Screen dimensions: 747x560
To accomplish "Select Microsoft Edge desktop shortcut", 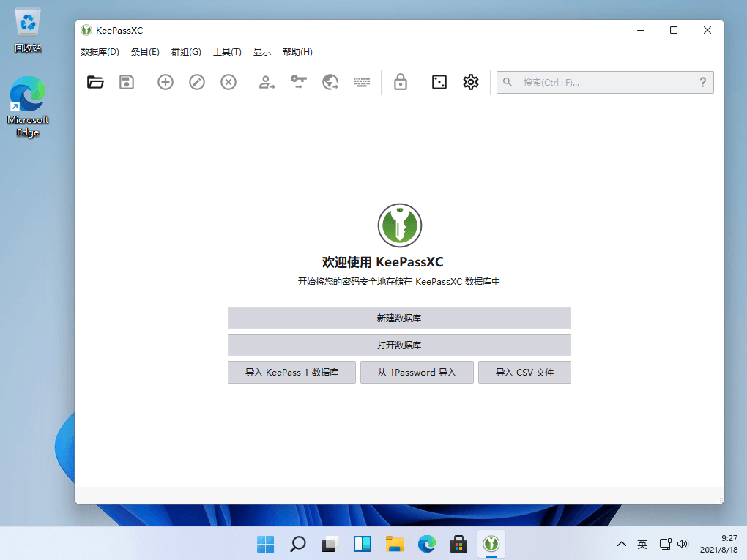I will point(28,107).
